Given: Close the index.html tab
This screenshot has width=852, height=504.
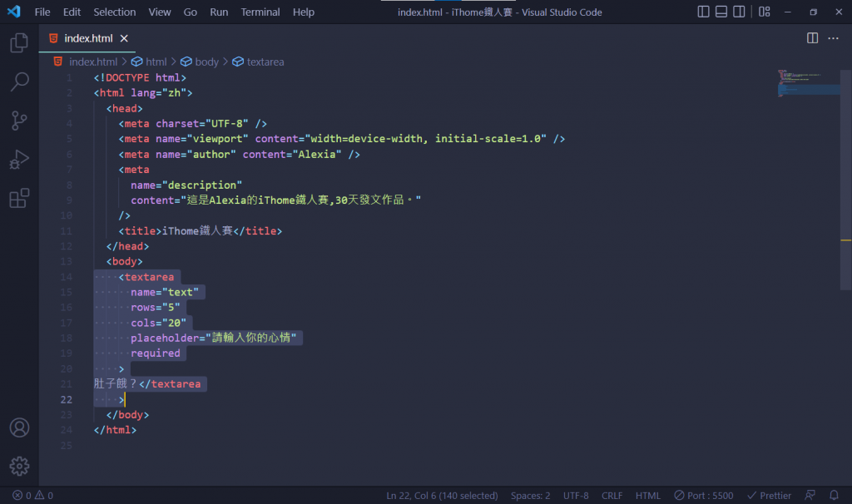Looking at the screenshot, I should tap(124, 38).
